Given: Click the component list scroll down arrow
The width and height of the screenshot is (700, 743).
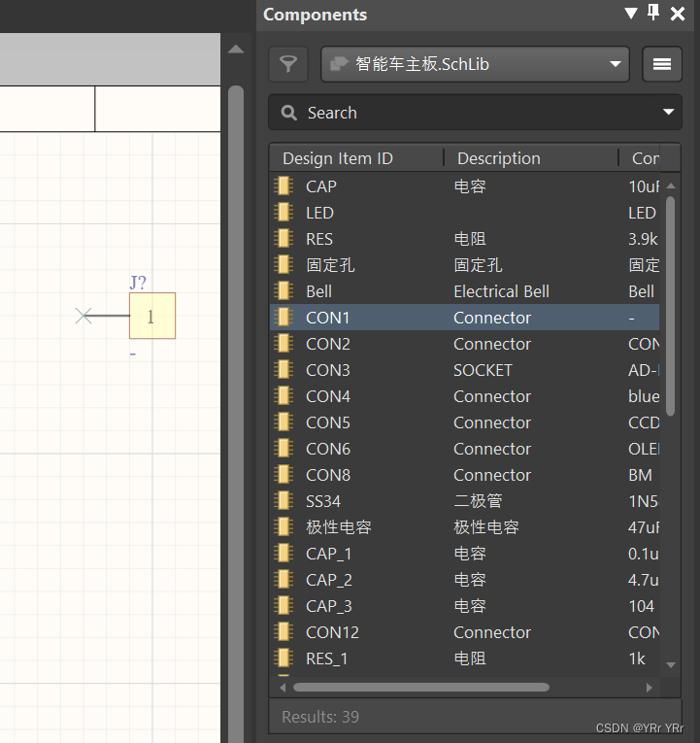Looking at the screenshot, I should [670, 664].
